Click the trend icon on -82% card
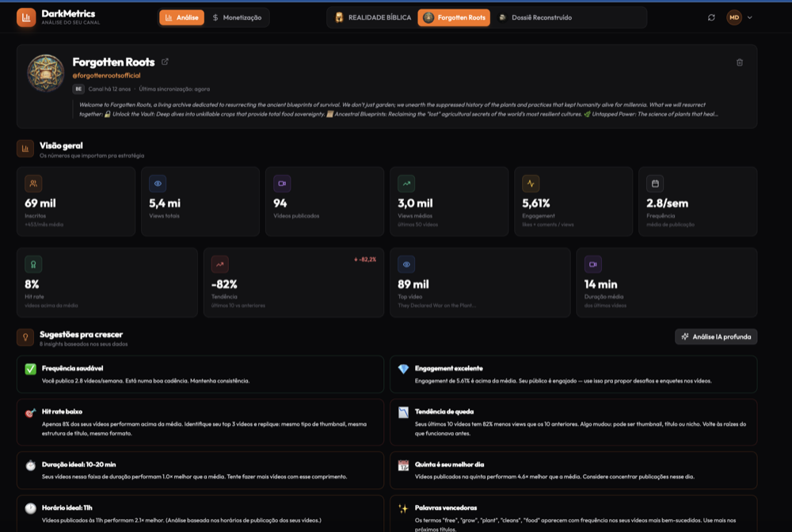This screenshot has width=792, height=532. tap(219, 264)
